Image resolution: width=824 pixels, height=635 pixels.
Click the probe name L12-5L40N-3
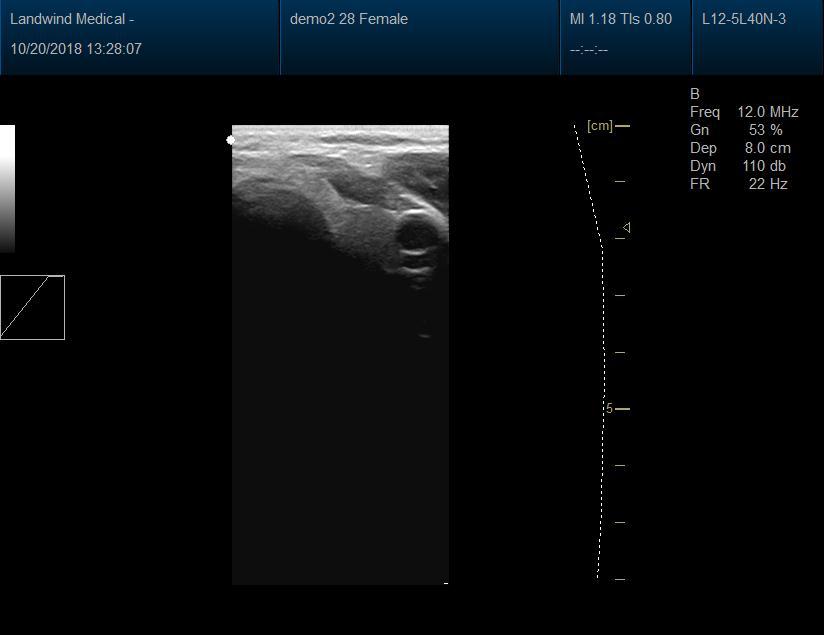click(744, 19)
